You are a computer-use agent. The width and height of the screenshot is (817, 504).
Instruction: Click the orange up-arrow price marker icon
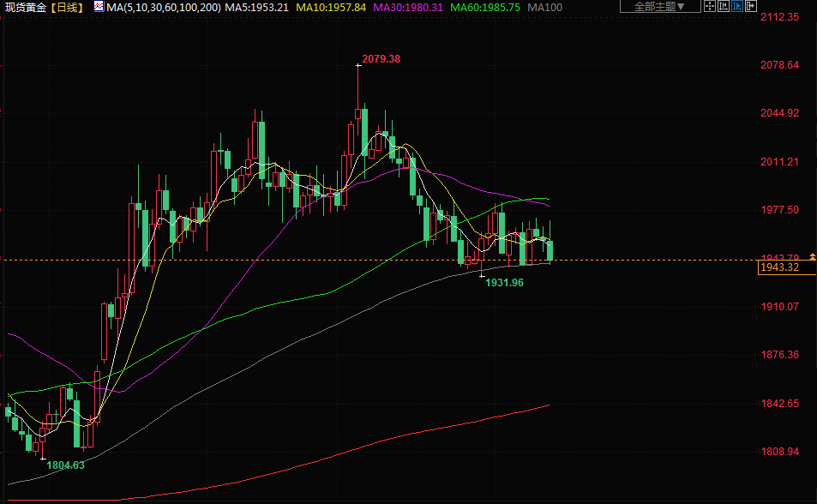tap(812, 258)
